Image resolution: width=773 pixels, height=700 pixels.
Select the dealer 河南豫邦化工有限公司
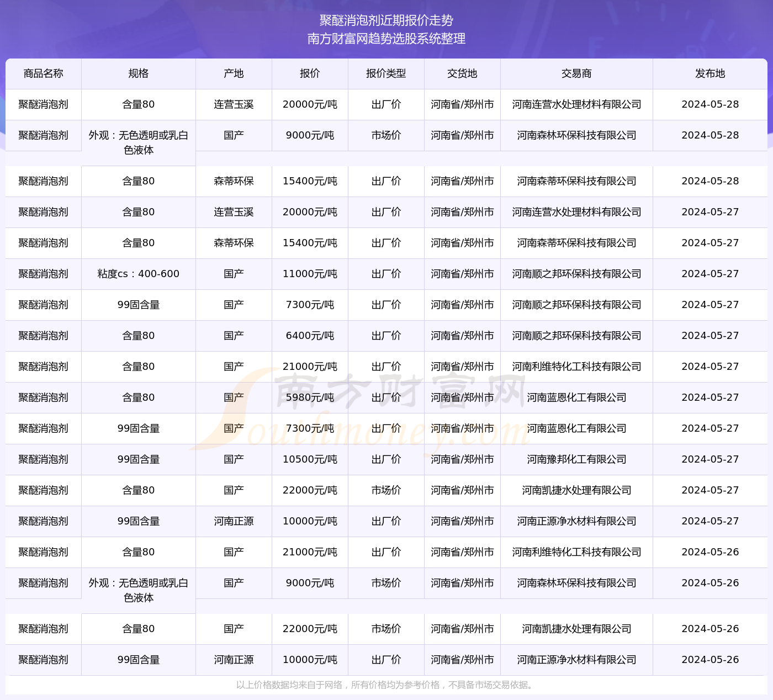[x=576, y=459]
